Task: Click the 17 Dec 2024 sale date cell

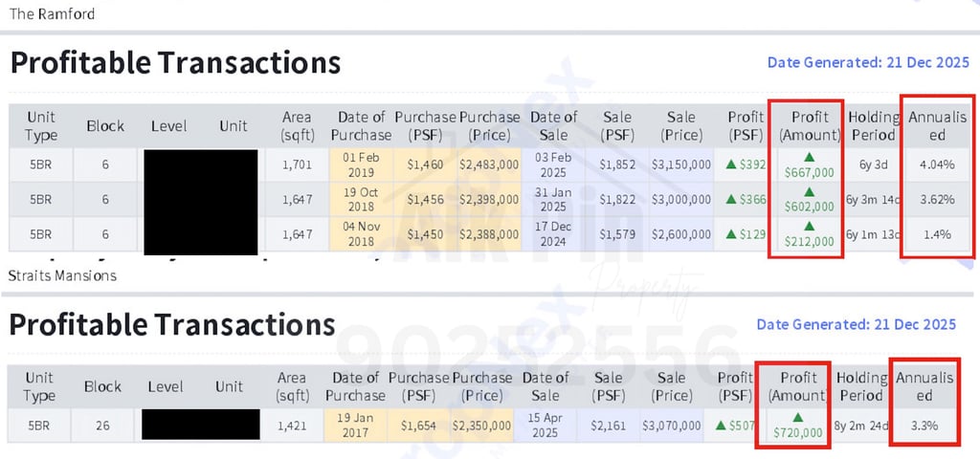Action: click(x=554, y=235)
